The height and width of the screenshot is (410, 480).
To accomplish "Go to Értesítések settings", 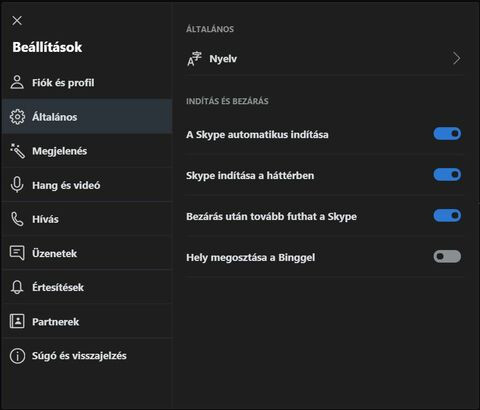I will [x=87, y=287].
